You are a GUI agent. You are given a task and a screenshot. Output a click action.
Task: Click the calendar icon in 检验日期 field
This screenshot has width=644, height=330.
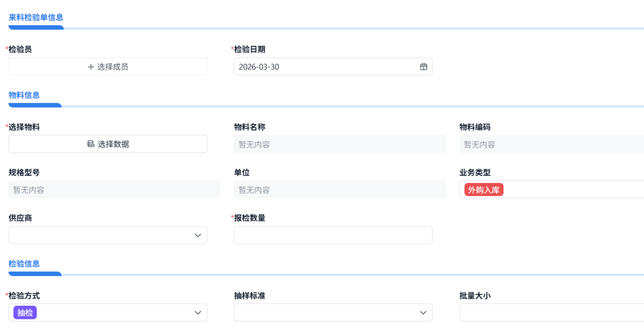(423, 67)
